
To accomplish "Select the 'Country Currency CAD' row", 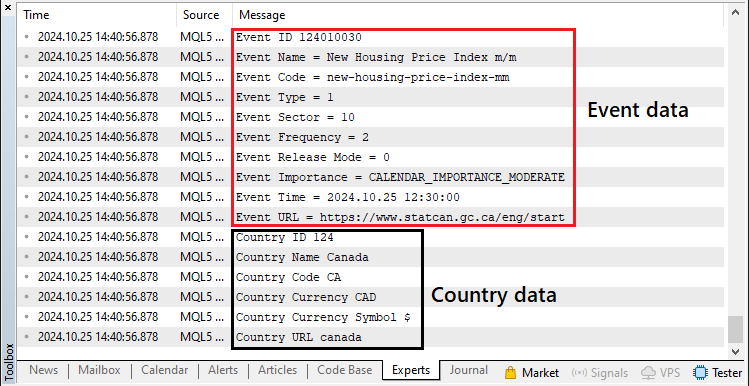I will pyautogui.click(x=371, y=297).
